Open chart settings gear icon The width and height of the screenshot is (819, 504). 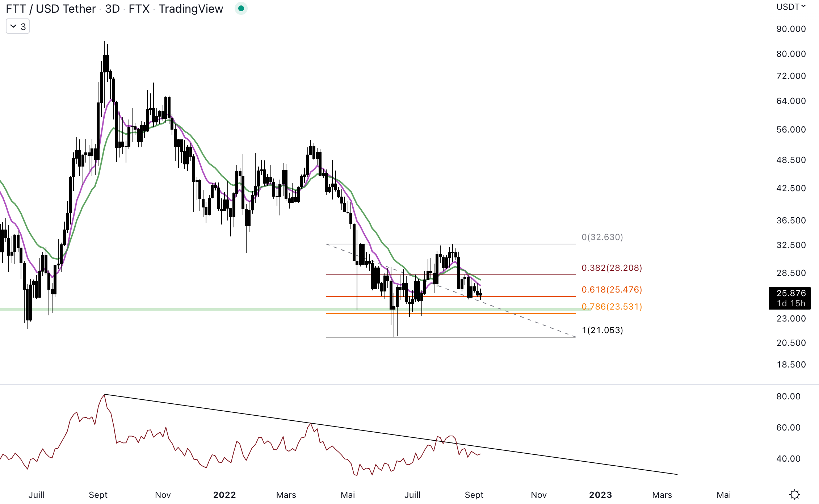coord(795,494)
